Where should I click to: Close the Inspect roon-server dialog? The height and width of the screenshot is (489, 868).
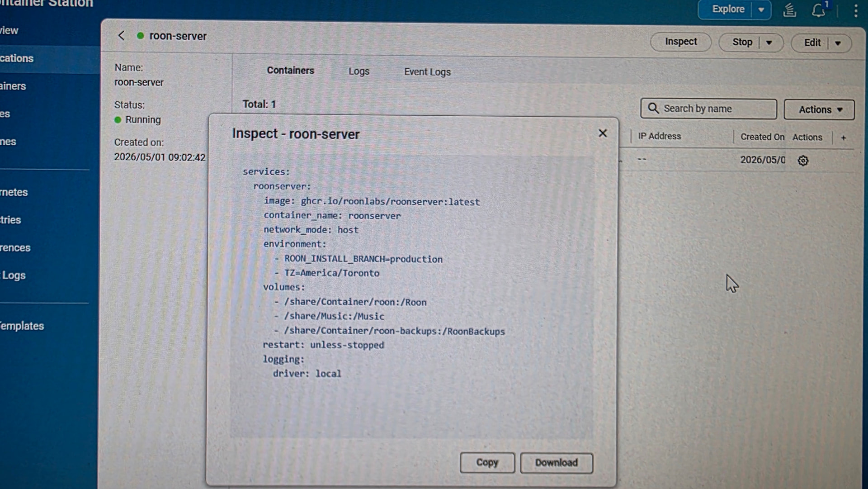click(x=603, y=133)
